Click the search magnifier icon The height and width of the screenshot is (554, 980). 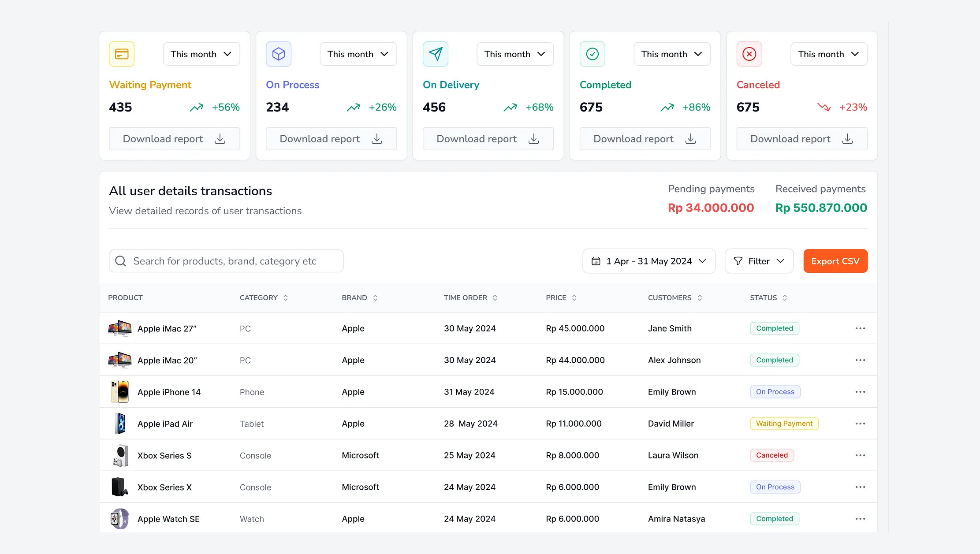[120, 261]
